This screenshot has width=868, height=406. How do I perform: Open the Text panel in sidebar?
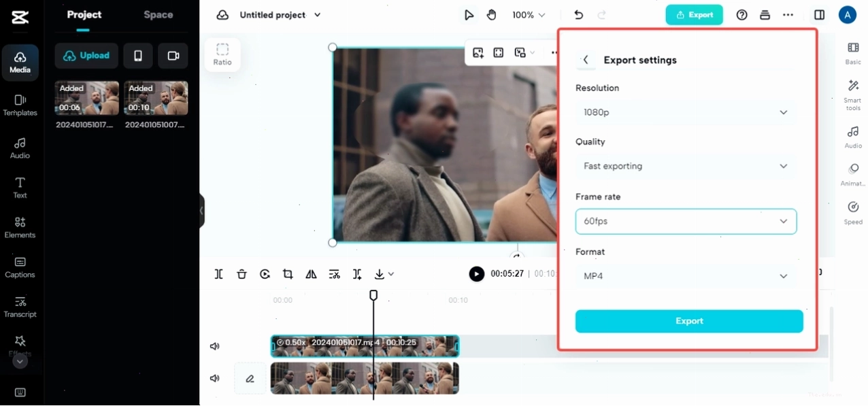[20, 187]
